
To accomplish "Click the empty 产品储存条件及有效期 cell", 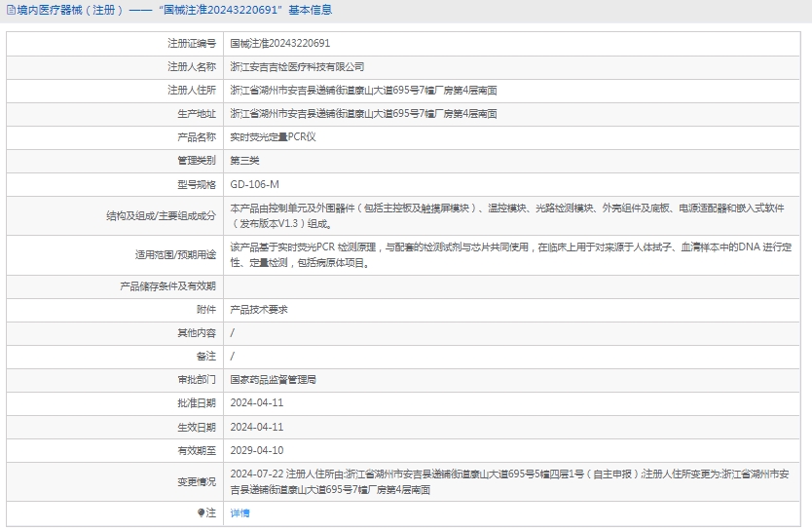I will pos(514,286).
